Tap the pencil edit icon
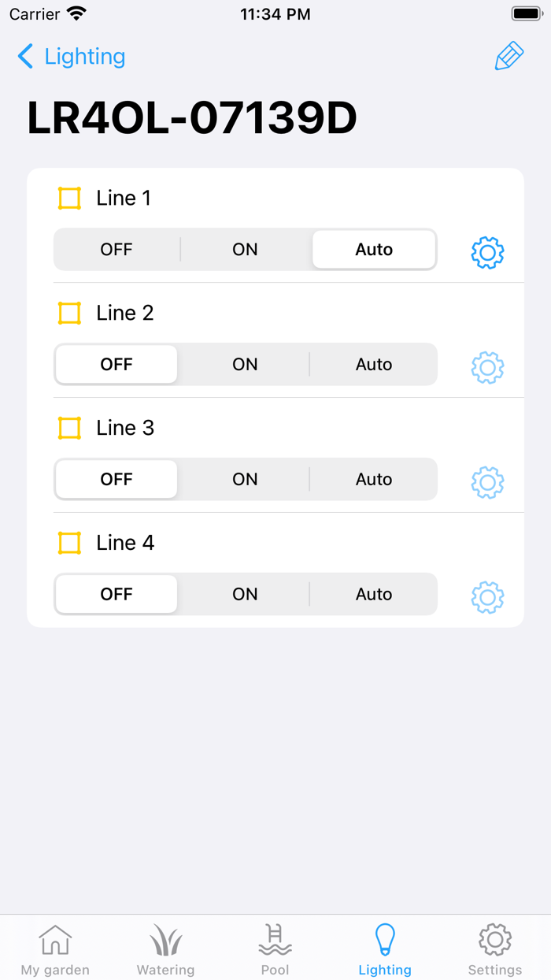551x980 pixels. (x=509, y=57)
